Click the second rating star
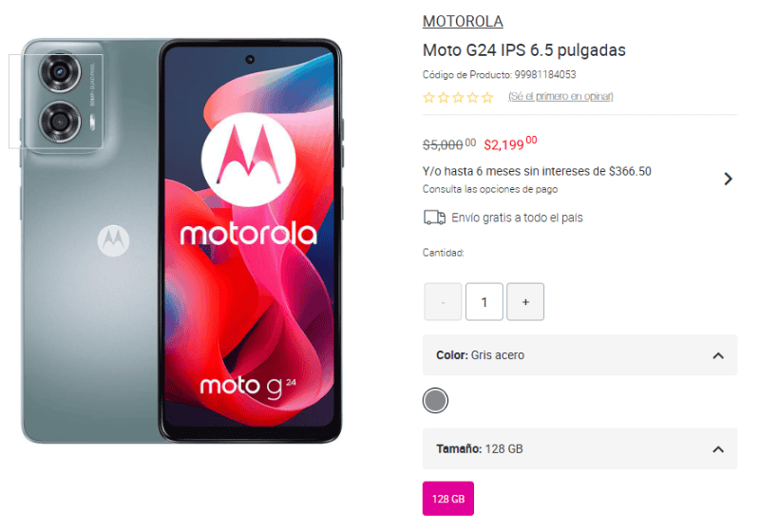 click(444, 98)
